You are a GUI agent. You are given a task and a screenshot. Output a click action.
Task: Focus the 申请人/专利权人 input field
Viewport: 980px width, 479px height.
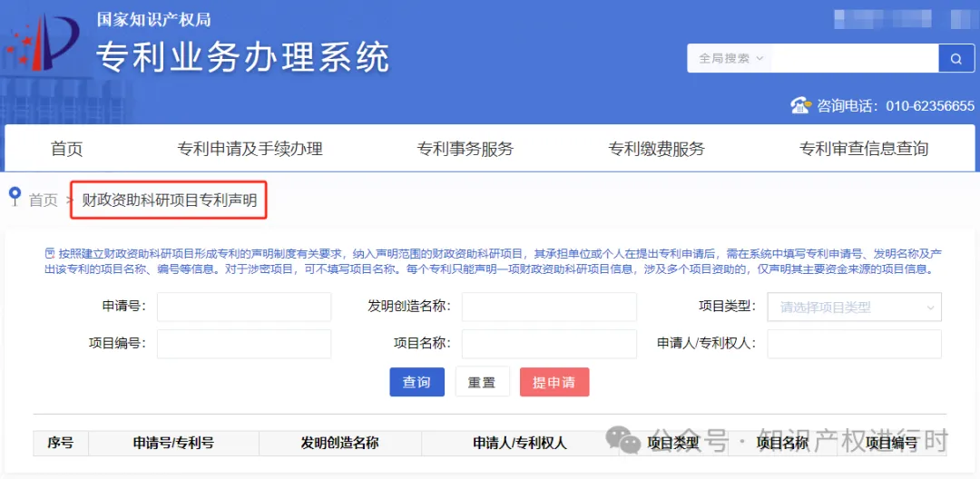[855, 344]
